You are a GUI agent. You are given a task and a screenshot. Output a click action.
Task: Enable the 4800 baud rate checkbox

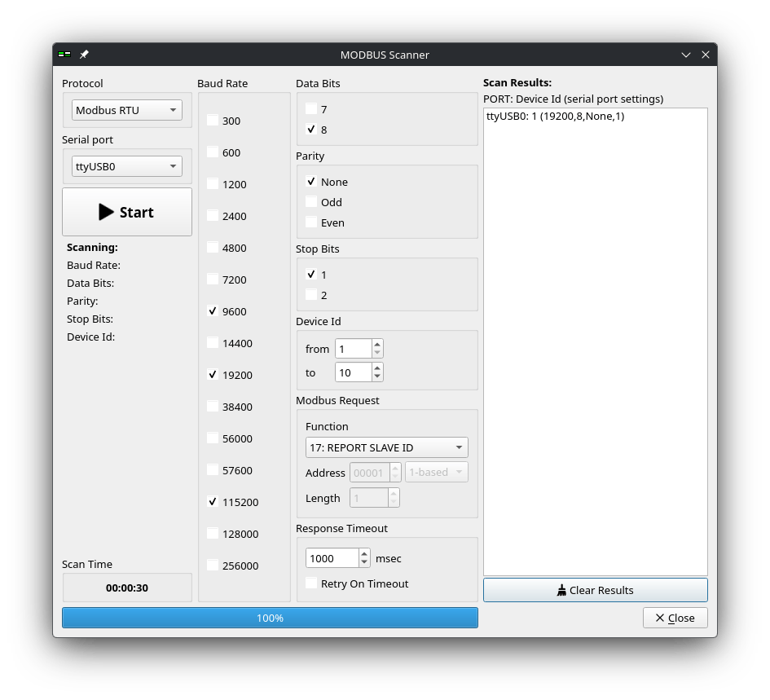213,248
